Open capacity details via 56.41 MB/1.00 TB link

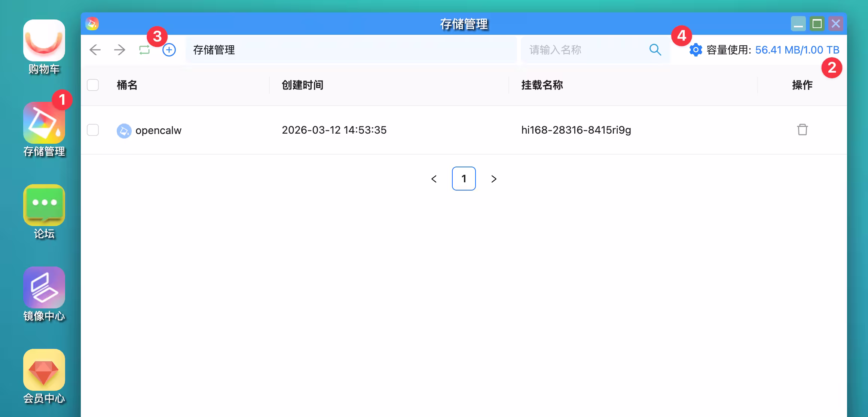[797, 49]
